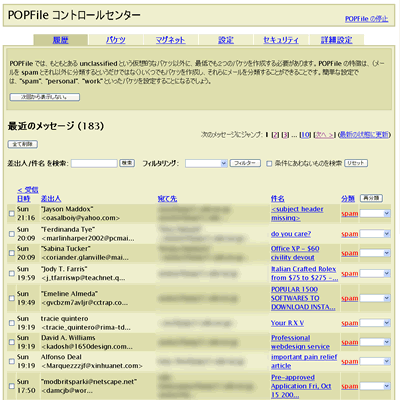
Task: Open reclassify dropdown for David A. Williams row
Action: (375, 342)
